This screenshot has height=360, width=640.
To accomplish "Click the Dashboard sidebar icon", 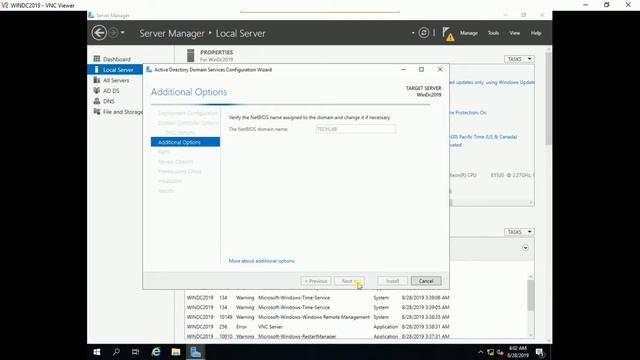I will [x=97, y=59].
